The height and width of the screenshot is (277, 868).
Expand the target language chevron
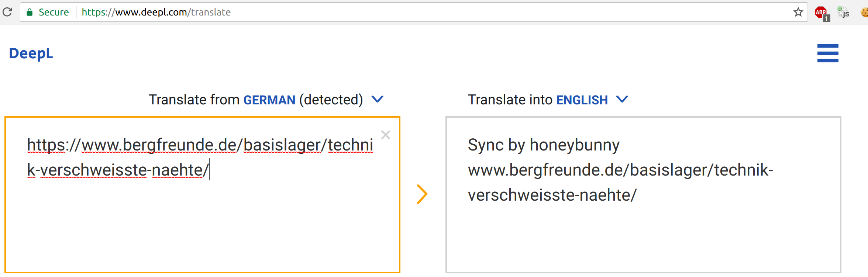622,99
